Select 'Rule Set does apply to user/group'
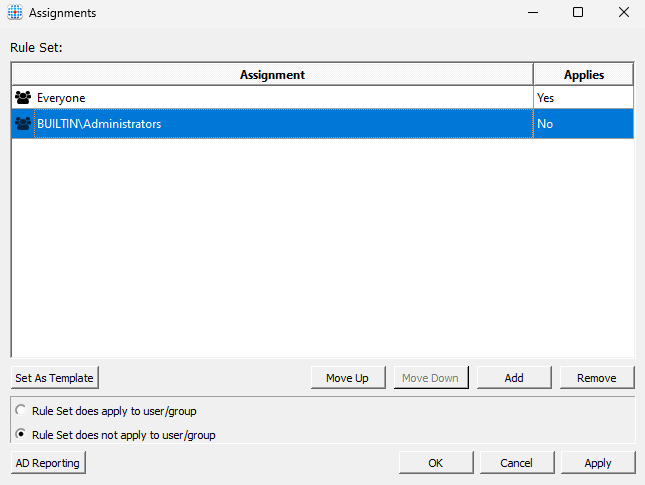 20,411
